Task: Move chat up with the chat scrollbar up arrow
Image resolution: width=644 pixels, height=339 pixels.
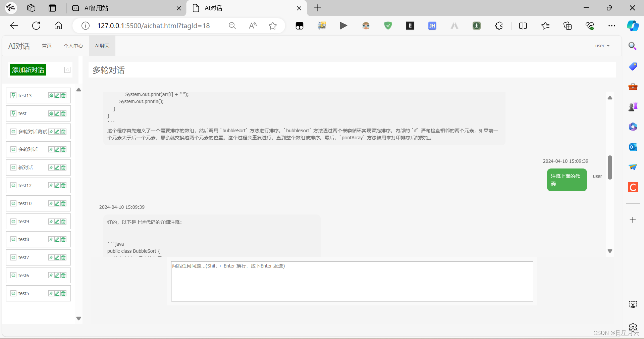Action: (610, 98)
